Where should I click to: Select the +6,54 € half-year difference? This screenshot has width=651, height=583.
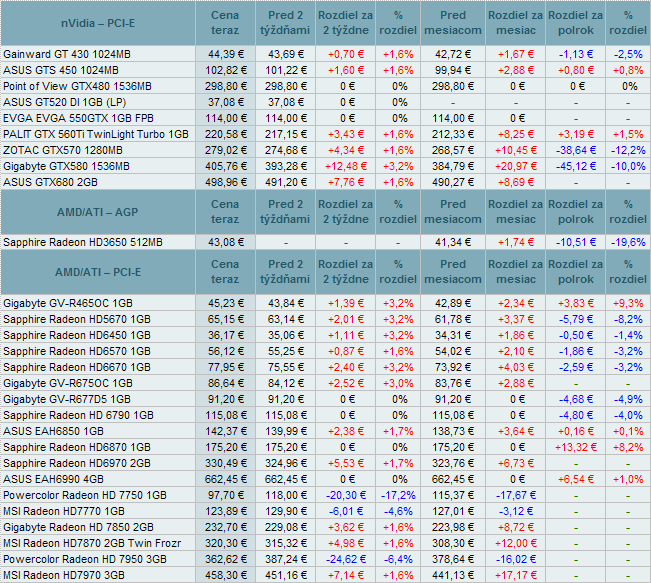pyautogui.click(x=576, y=479)
